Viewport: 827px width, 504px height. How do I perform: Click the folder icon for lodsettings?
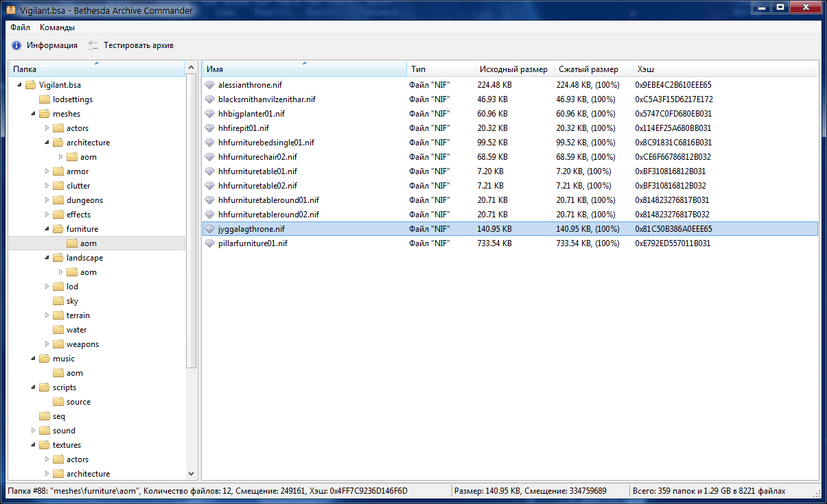coord(44,99)
